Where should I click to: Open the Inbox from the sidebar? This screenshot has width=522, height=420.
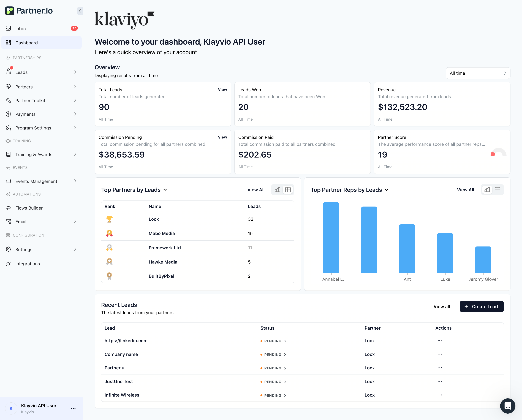point(21,29)
